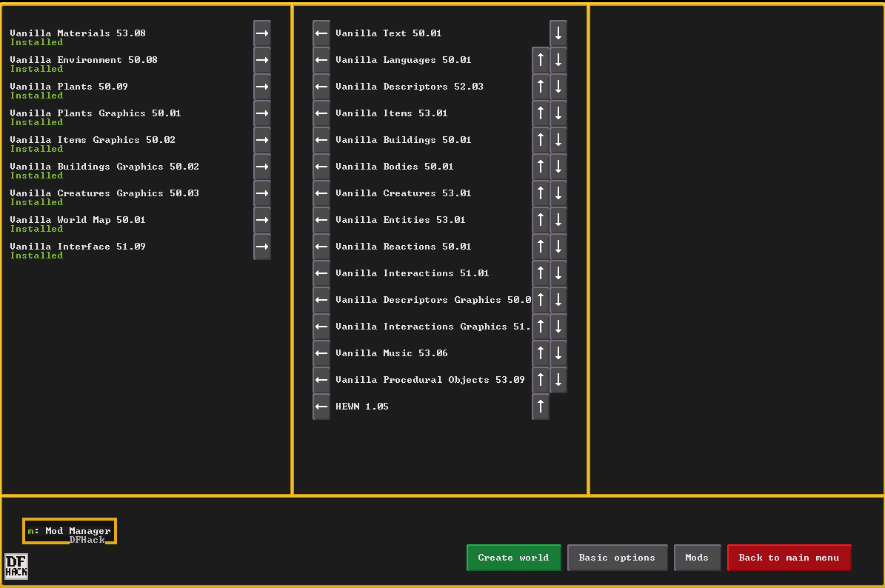Open the Mods button
885x588 pixels.
[x=697, y=558]
